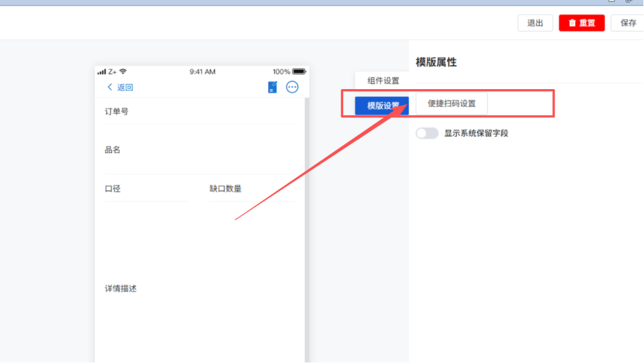
Task: Click the phone preview vertical scrollbar
Action: pos(307,229)
